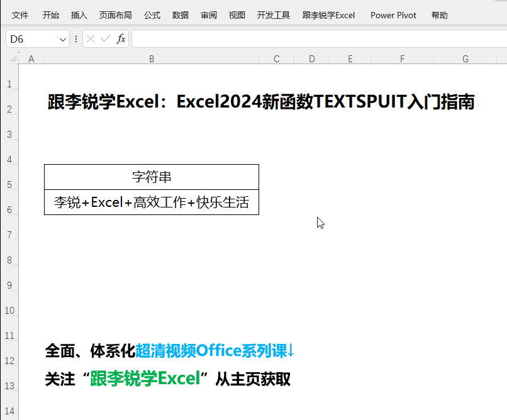
Task: Open the Power Pivot tab
Action: coord(393,15)
